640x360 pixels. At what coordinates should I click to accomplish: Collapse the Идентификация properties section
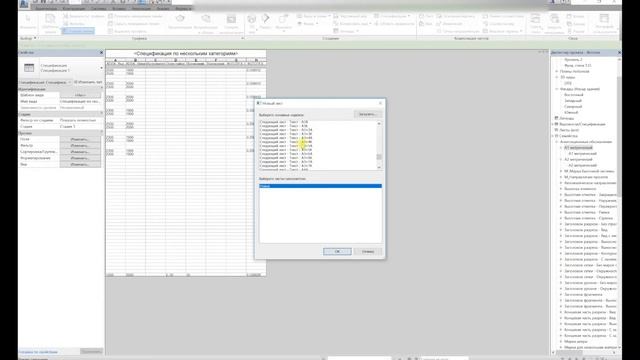(x=102, y=89)
